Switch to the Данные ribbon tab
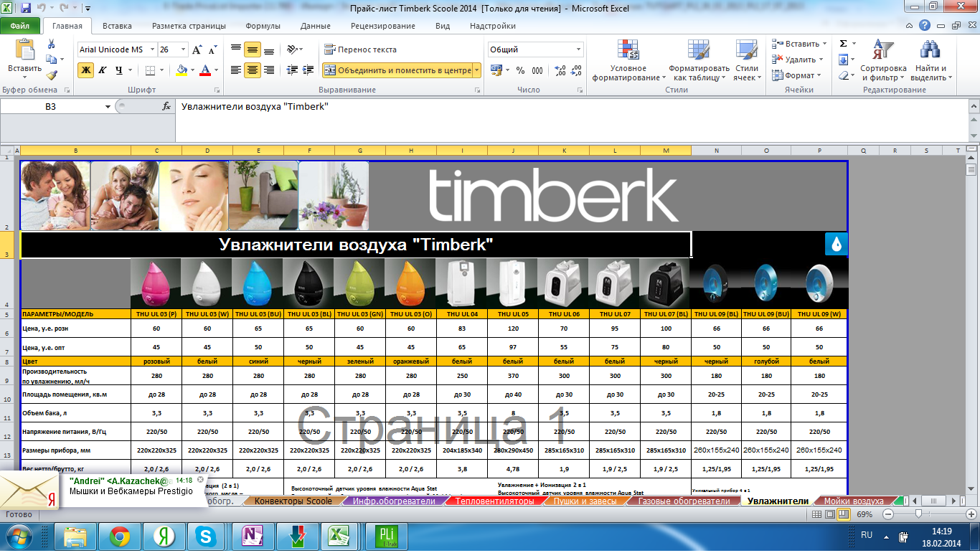Image resolution: width=980 pixels, height=558 pixels. point(316,26)
